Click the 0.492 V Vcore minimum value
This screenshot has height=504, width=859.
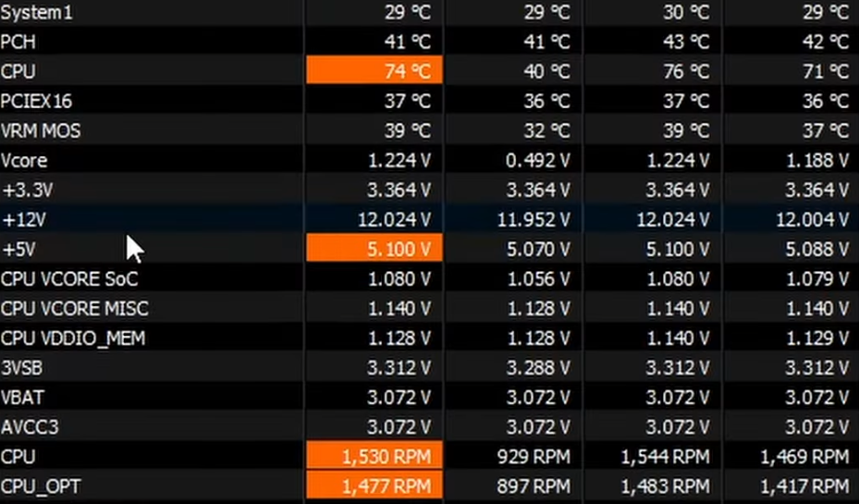[x=538, y=161]
